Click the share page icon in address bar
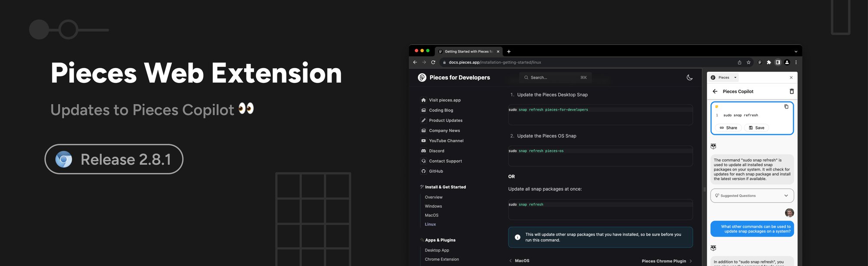868x266 pixels. 740,62
